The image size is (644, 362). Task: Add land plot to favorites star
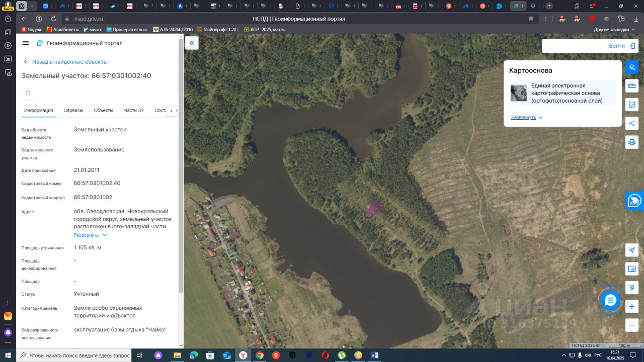[28, 93]
